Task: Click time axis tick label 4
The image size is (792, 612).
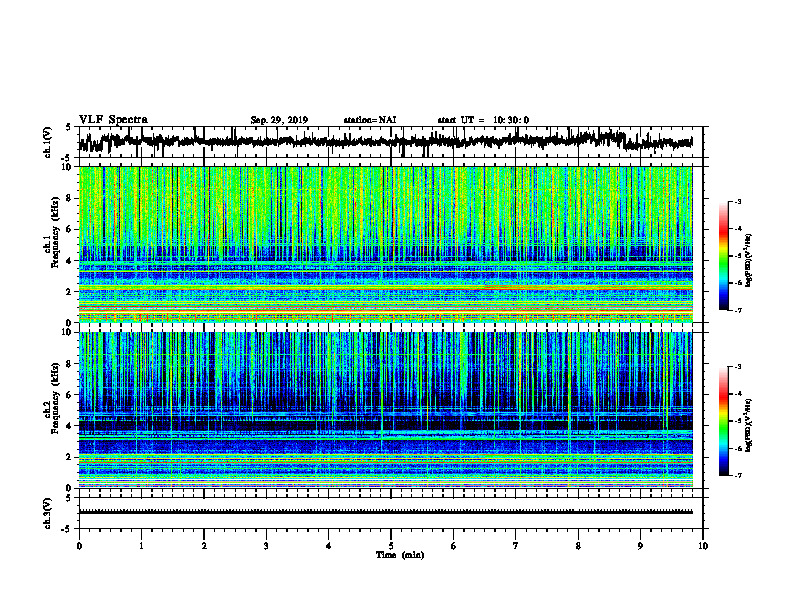Action: coord(329,546)
